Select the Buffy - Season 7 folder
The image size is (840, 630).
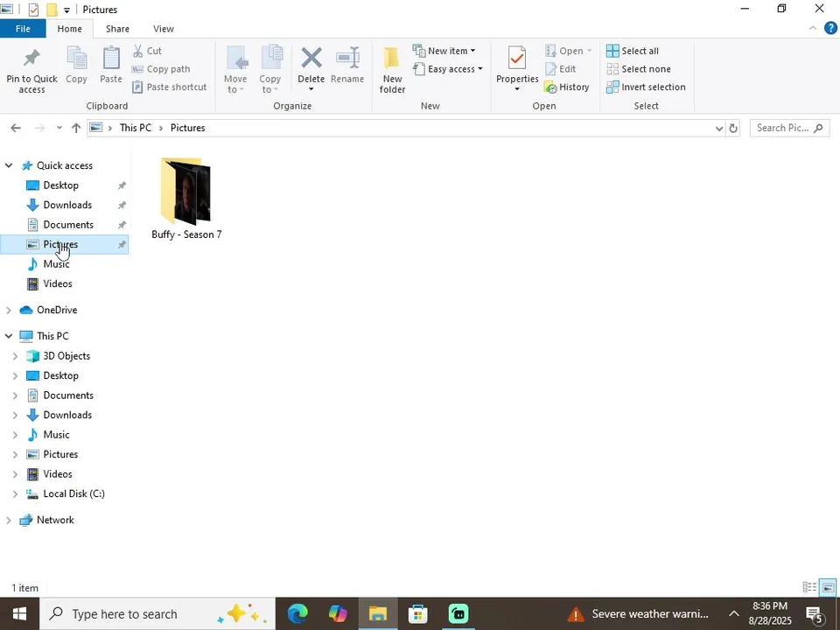click(186, 199)
